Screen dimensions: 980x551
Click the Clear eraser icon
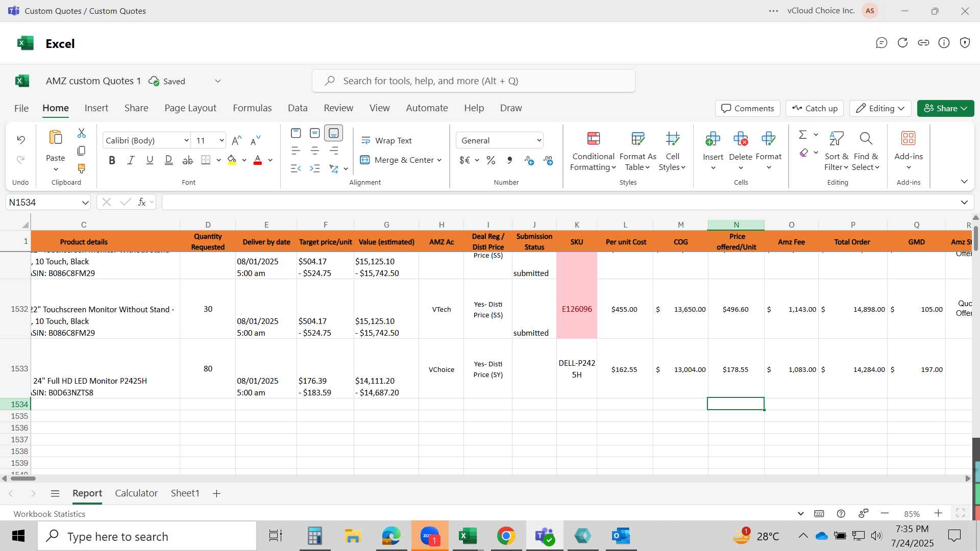(804, 153)
